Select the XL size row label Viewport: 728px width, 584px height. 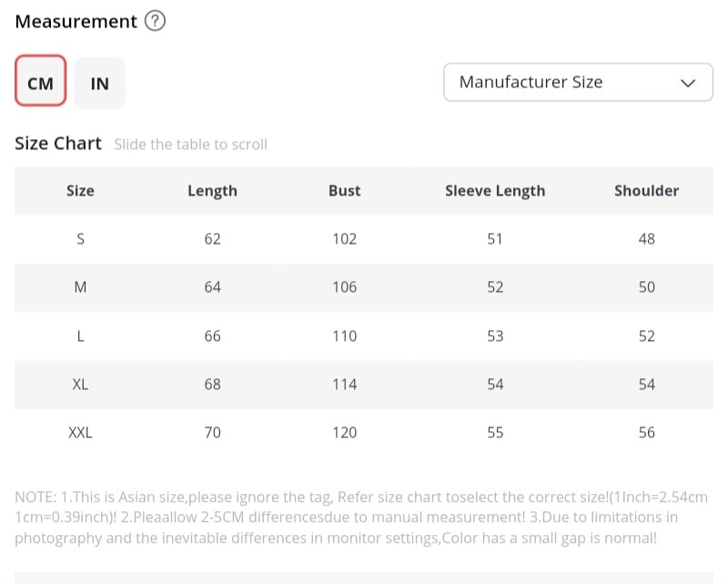click(x=80, y=384)
